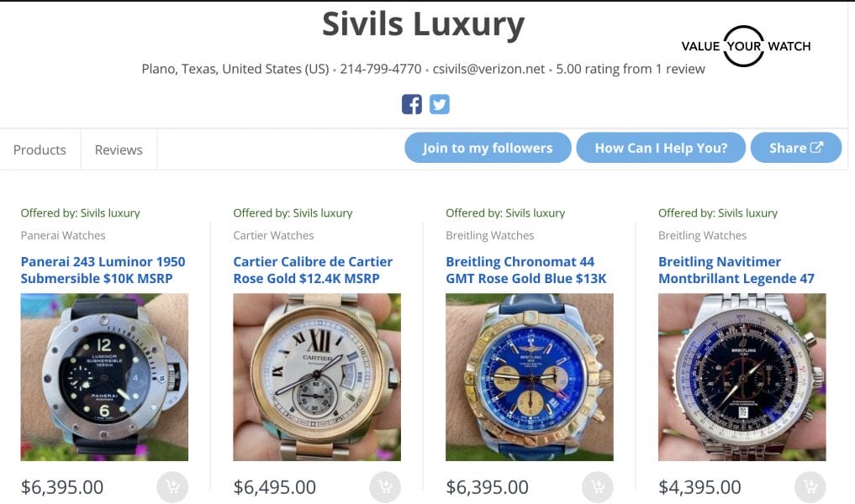Add the Breitling Navitimer to cart
The image size is (855, 504).
click(x=810, y=487)
